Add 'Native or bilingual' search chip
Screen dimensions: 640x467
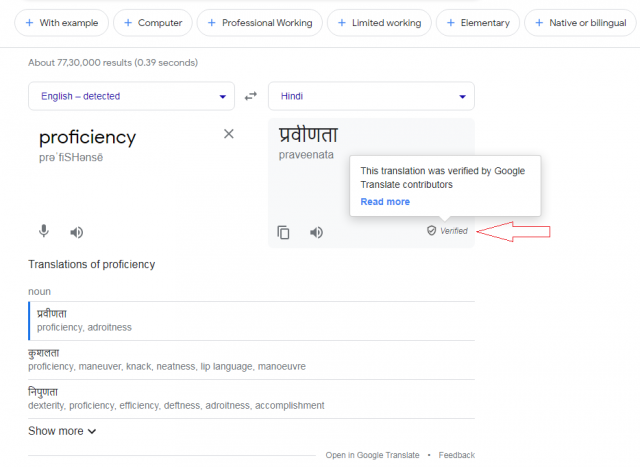[x=580, y=23]
